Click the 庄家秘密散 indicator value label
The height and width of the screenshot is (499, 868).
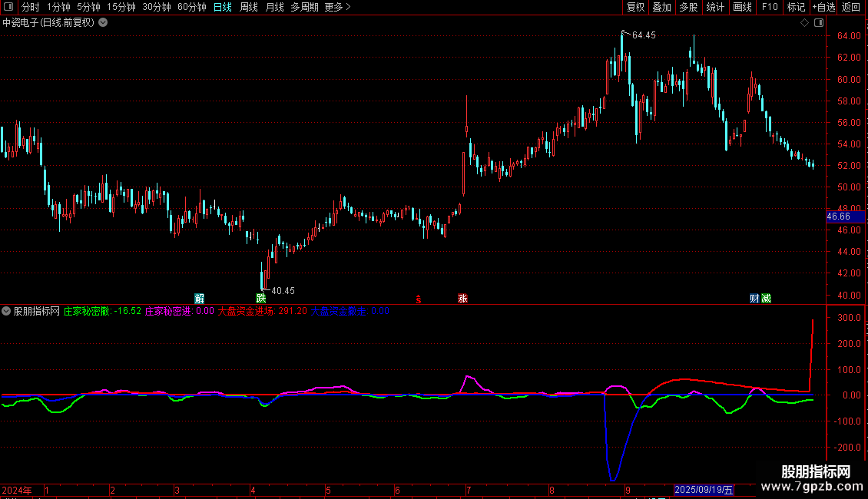coord(102,312)
